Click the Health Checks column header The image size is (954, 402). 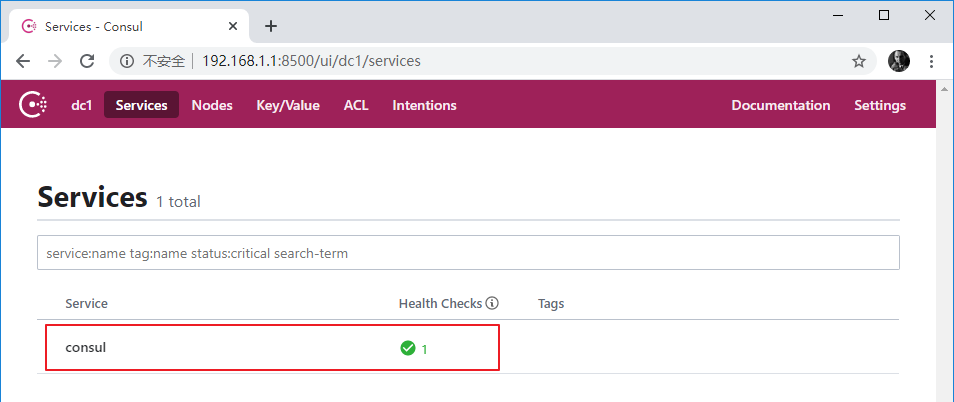click(x=440, y=303)
